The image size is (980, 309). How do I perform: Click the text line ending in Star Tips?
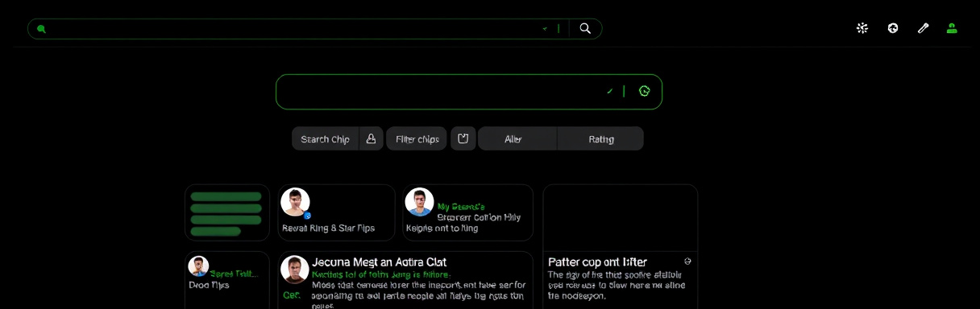pyautogui.click(x=328, y=229)
